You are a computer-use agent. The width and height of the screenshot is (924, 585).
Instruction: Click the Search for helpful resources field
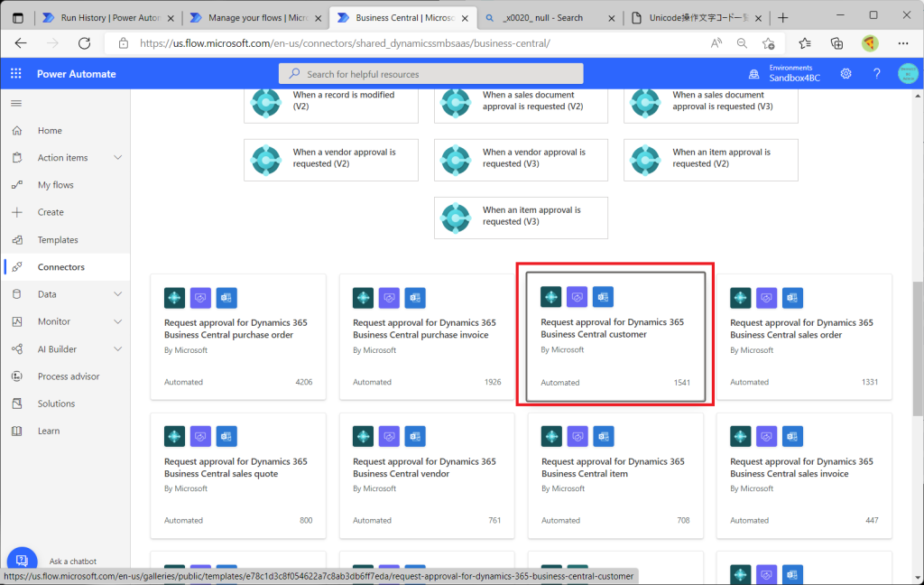click(430, 74)
